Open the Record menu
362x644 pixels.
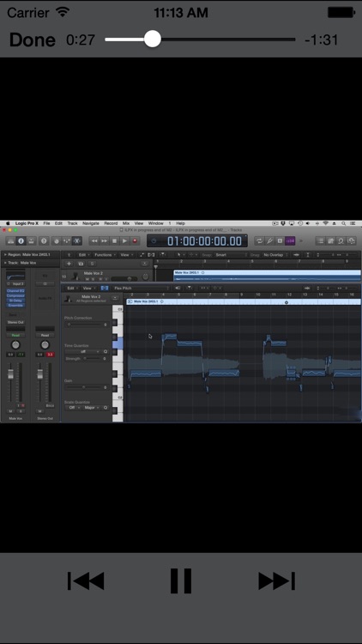[111, 223]
